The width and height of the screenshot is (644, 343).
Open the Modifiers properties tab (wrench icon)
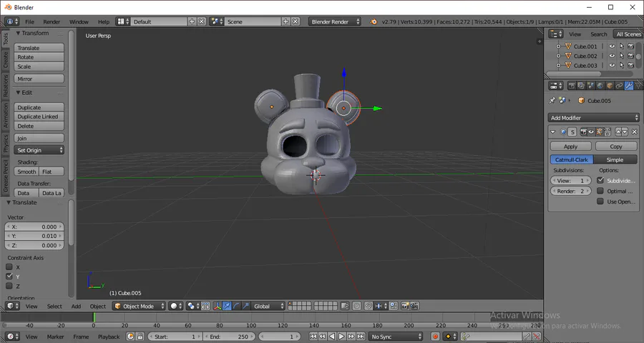click(x=629, y=85)
